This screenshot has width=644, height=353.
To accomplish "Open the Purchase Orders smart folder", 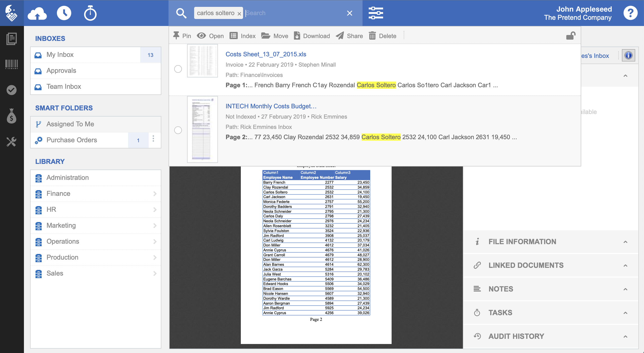I will [x=72, y=140].
